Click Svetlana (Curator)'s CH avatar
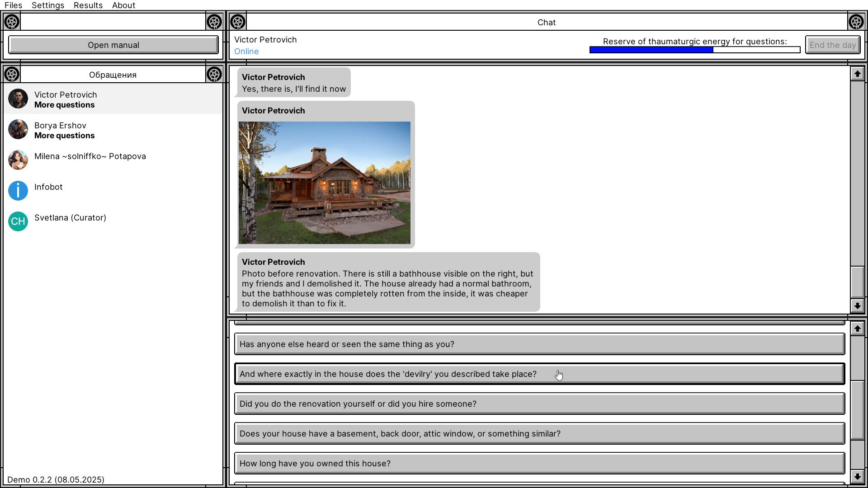This screenshot has height=488, width=868. click(x=18, y=221)
